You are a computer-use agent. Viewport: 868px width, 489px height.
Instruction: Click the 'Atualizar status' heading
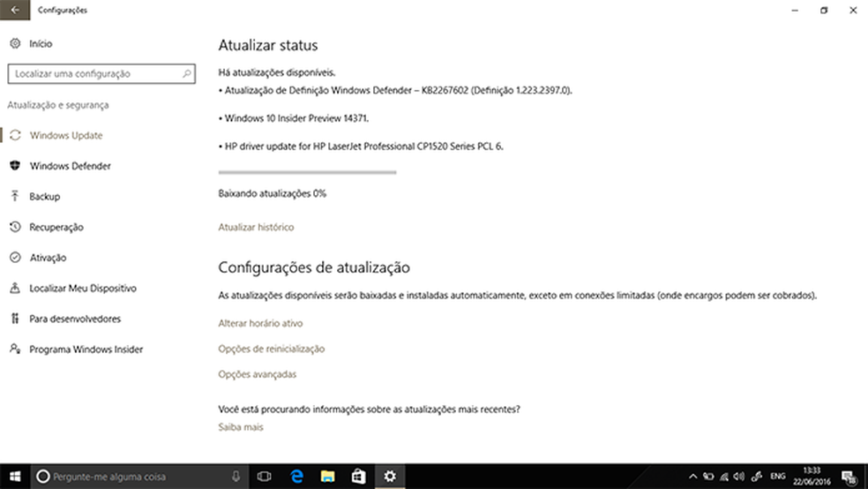pos(268,45)
